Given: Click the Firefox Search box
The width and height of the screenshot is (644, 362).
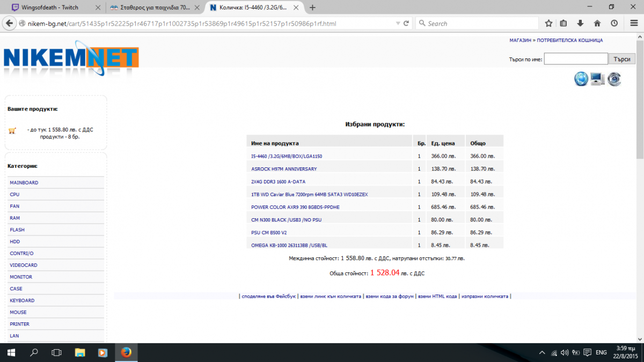Looking at the screenshot, I should tap(477, 24).
